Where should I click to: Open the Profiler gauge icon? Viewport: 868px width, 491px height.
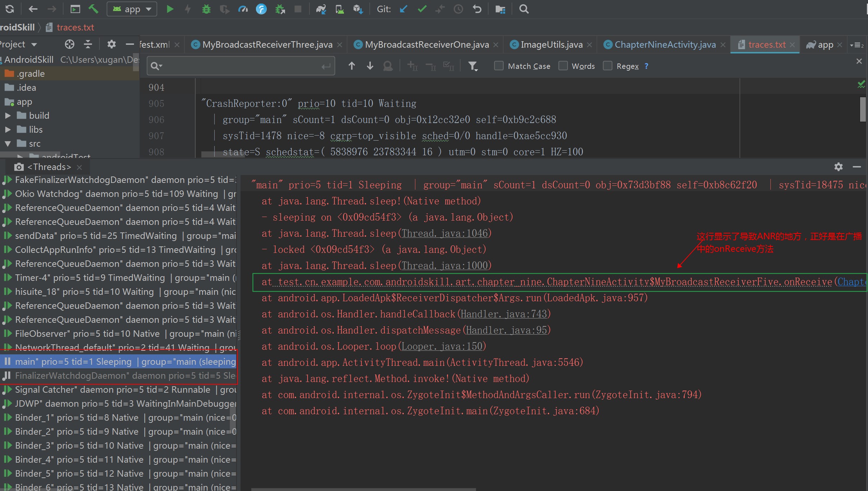pos(243,9)
